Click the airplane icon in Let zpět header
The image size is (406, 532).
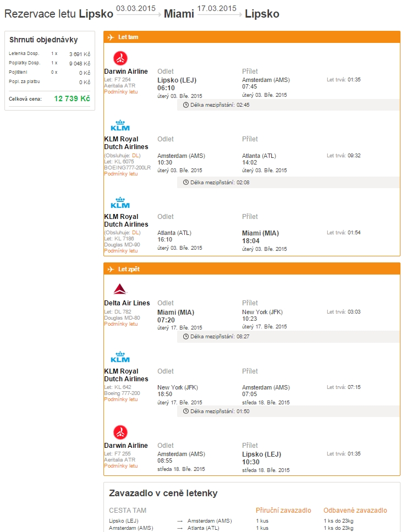coord(111,269)
